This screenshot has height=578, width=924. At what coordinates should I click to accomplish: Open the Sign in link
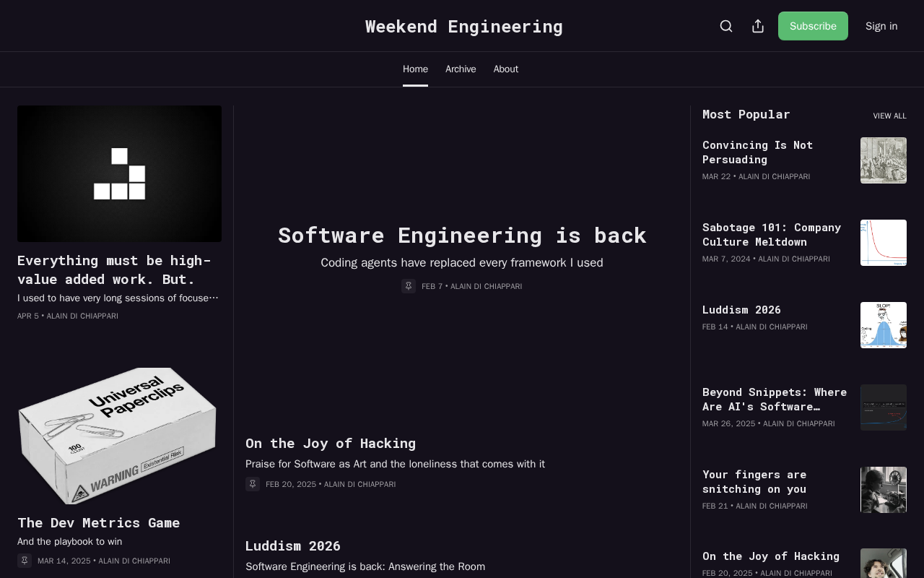(881, 26)
